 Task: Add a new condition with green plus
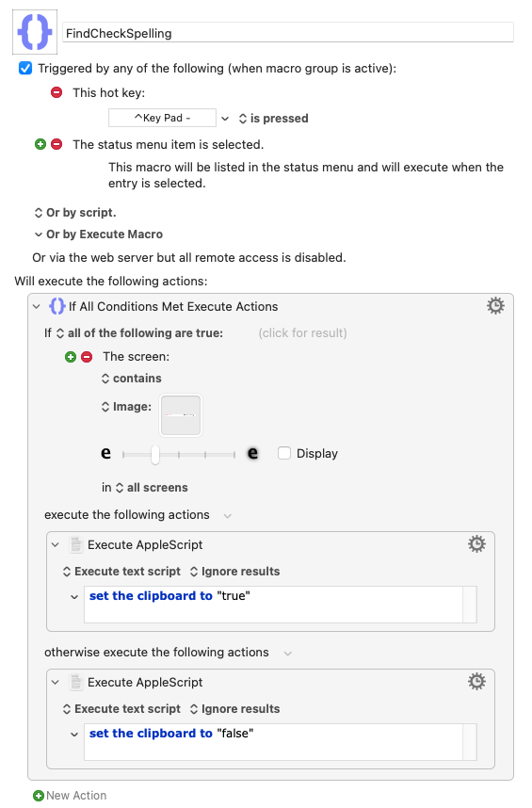pos(71,357)
